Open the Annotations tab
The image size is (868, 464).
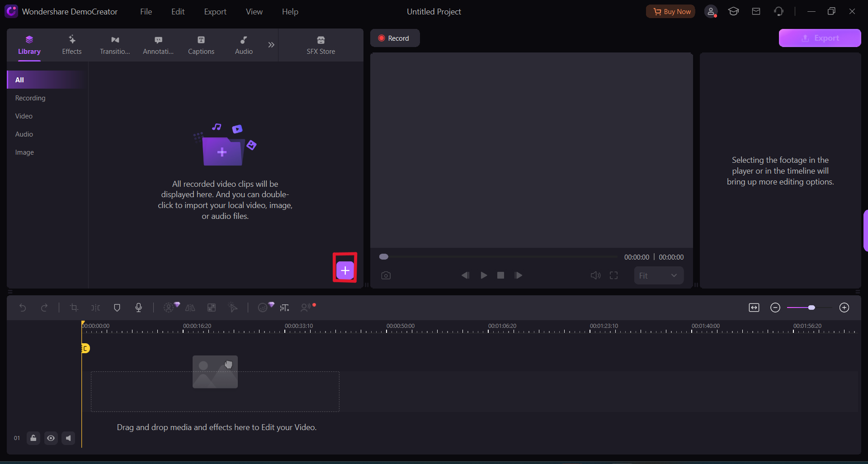[158, 45]
